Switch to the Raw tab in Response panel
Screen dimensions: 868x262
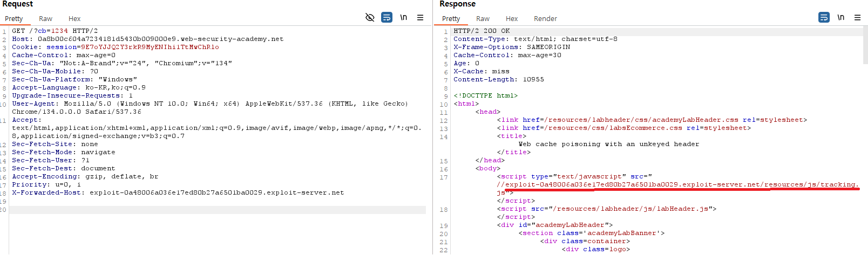tap(483, 19)
